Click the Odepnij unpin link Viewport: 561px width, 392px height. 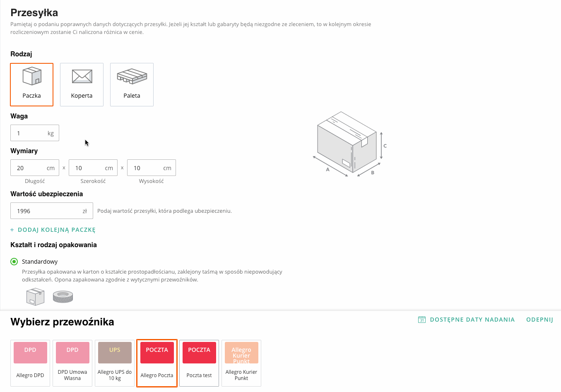(539, 320)
